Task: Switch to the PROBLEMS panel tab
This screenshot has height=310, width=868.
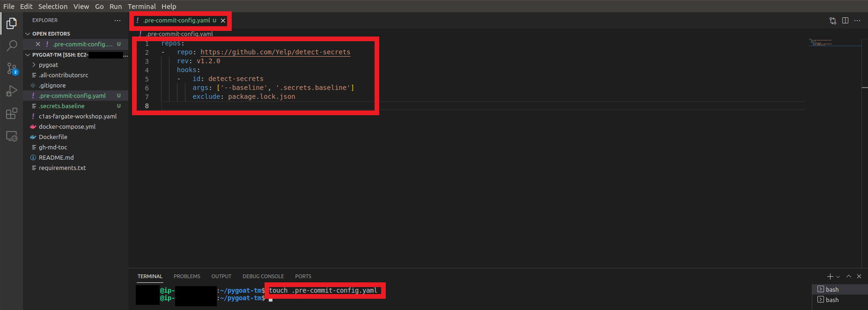Action: (187, 276)
